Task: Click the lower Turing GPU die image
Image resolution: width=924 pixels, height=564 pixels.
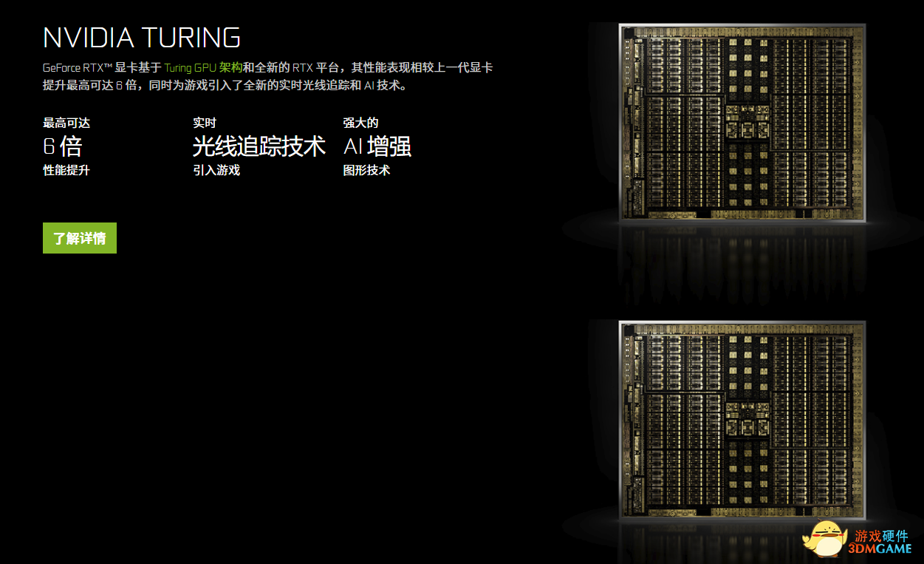Action: (742, 420)
